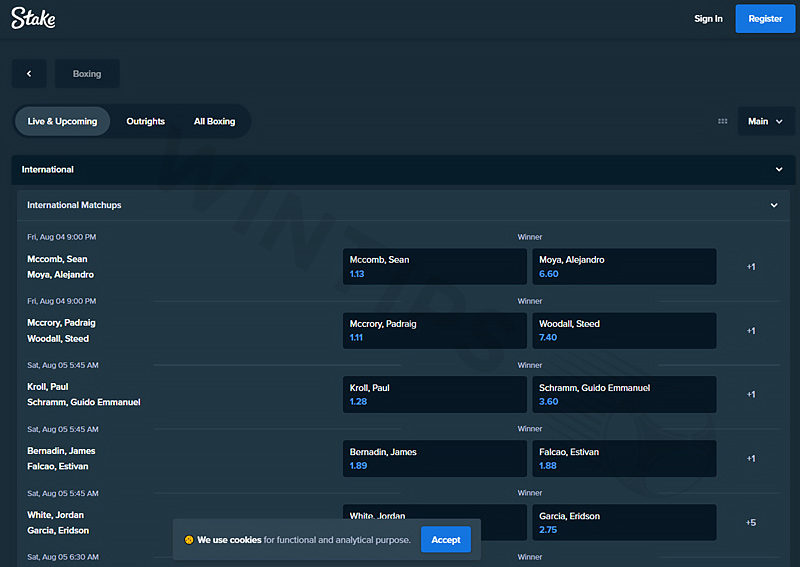Open Mccrory, Padraig name in match list
800x567 pixels.
pos(61,323)
